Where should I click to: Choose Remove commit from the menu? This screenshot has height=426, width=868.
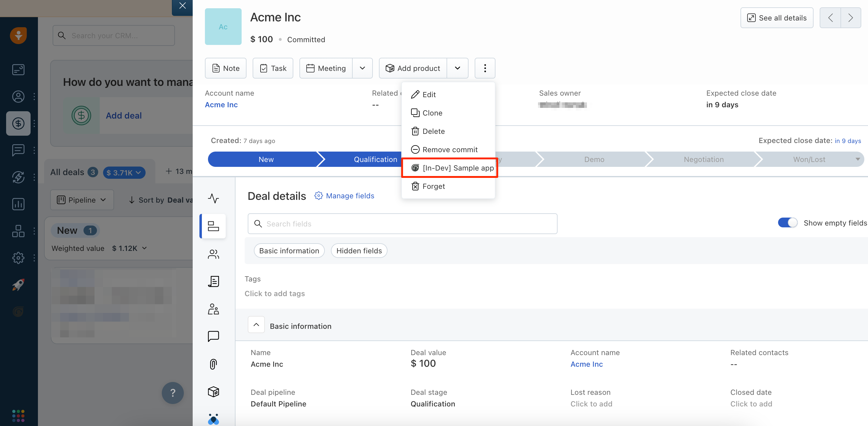(448, 149)
